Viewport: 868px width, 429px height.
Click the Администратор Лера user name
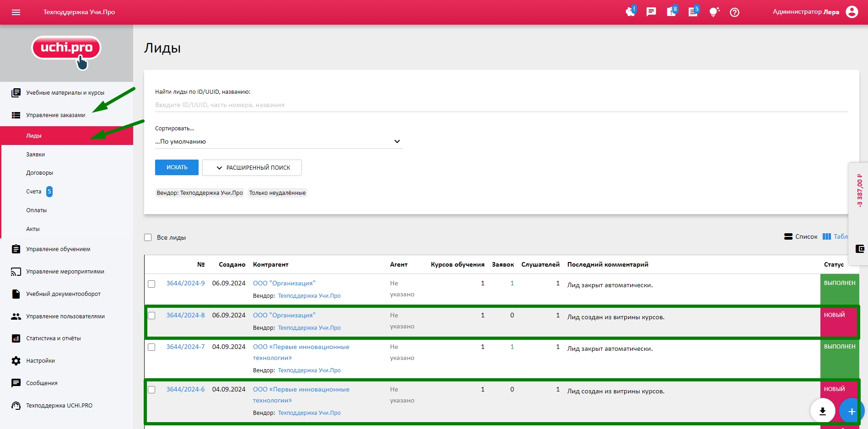tap(806, 12)
